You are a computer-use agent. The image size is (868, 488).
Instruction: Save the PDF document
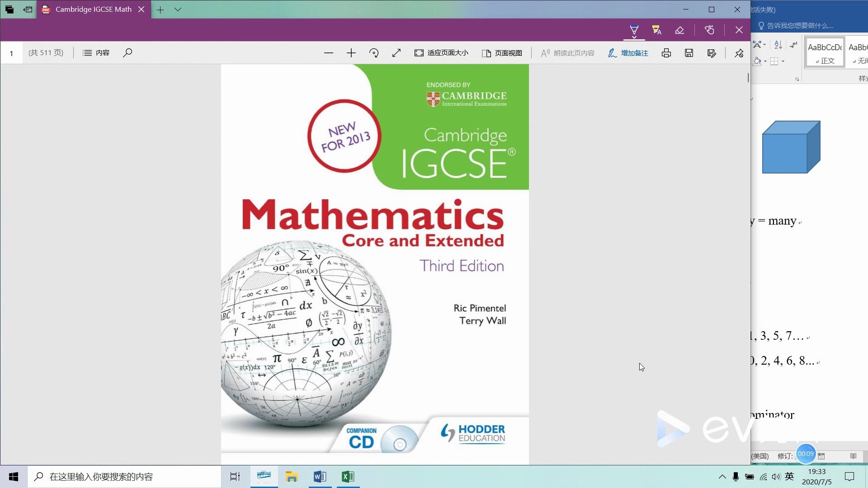689,53
